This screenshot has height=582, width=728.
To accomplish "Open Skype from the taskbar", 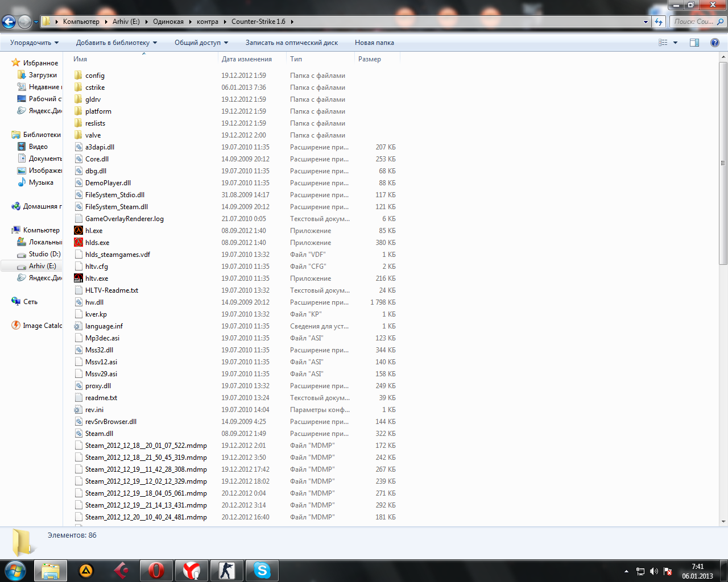I will point(262,571).
